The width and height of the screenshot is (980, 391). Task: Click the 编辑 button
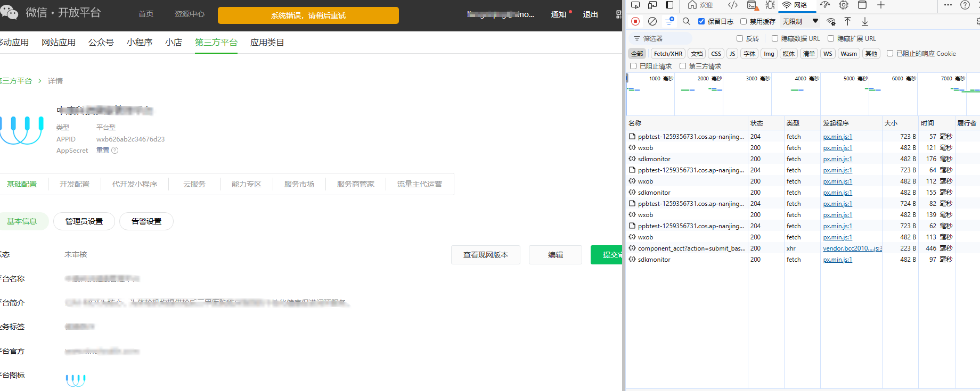[556, 255]
